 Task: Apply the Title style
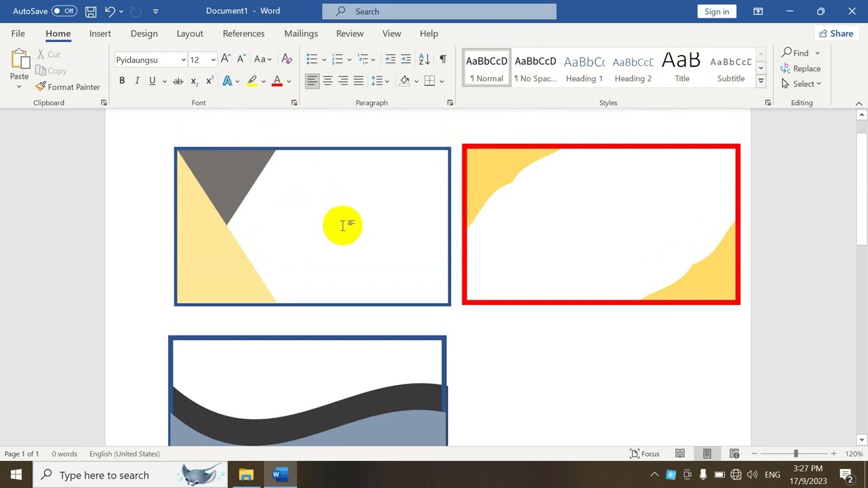coord(682,68)
